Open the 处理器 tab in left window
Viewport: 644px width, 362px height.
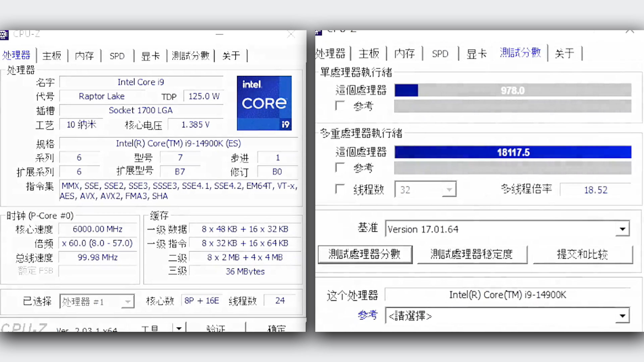click(x=16, y=55)
